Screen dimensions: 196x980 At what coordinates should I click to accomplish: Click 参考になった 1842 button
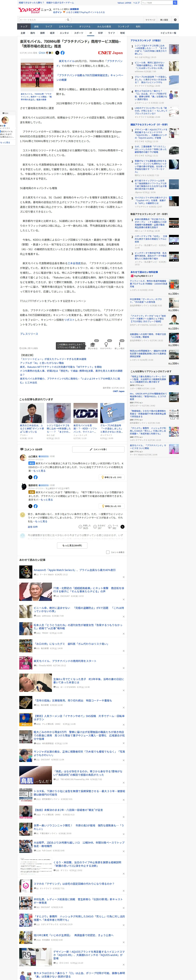click(x=112, y=477)
